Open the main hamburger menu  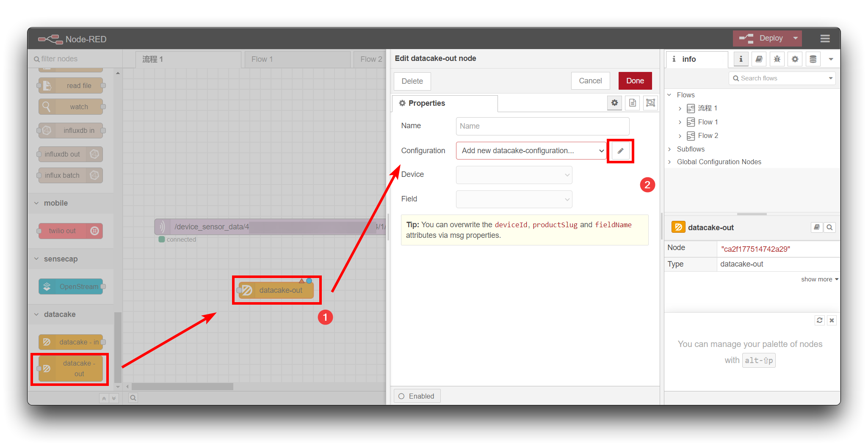click(x=824, y=39)
